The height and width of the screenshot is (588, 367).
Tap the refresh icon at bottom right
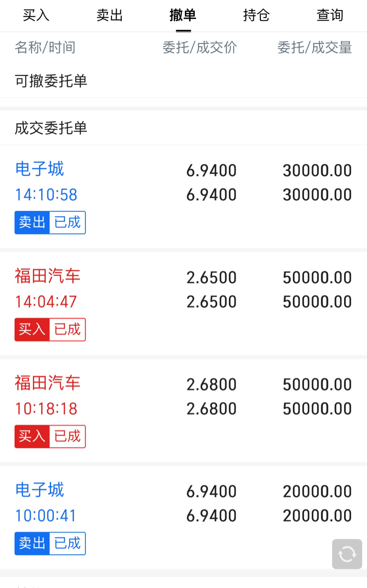click(347, 554)
